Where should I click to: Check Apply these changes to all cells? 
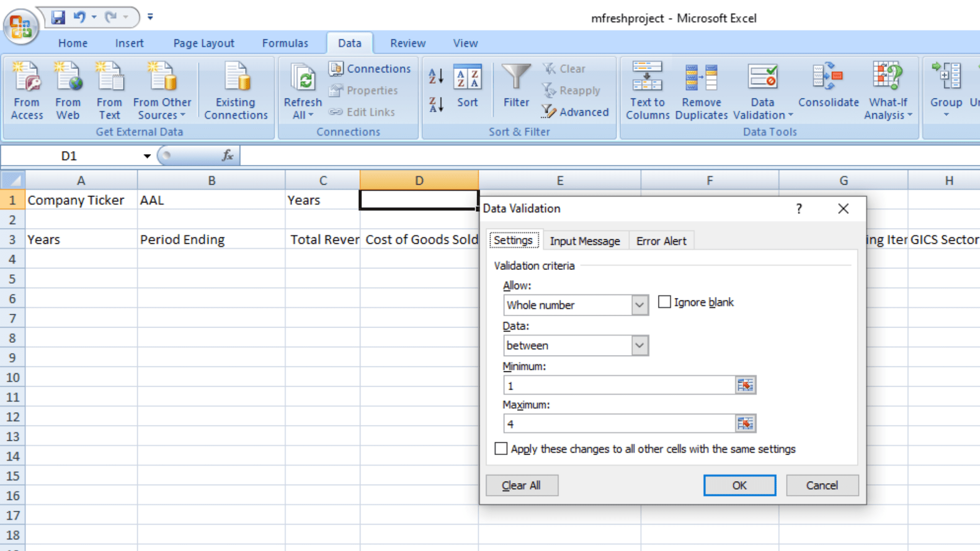click(501, 448)
